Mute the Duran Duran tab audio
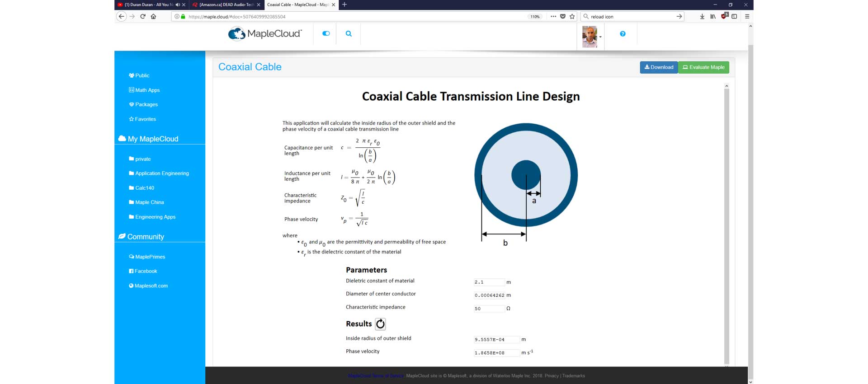This screenshot has height=384, width=868. tap(178, 5)
